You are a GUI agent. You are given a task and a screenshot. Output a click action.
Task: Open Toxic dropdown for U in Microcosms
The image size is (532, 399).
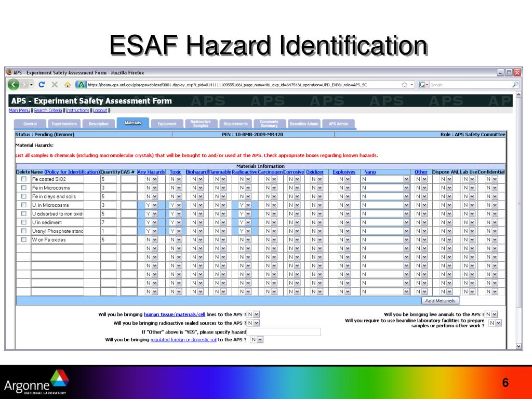[x=176, y=205]
